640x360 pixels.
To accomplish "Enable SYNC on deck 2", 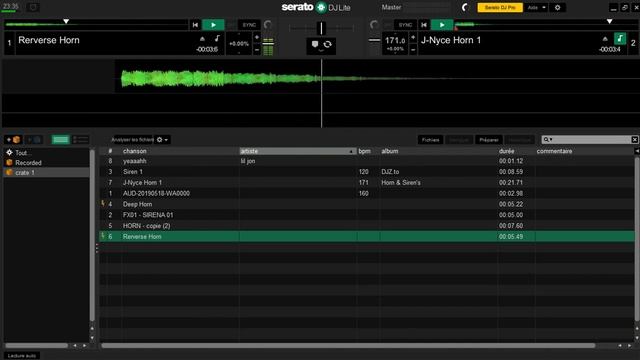I will (405, 25).
